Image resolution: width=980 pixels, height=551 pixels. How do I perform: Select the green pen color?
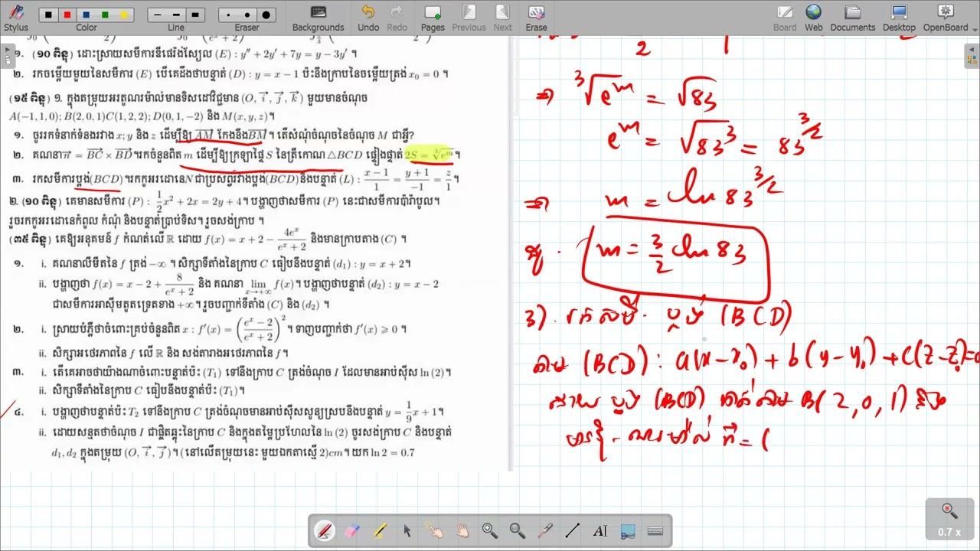(104, 15)
